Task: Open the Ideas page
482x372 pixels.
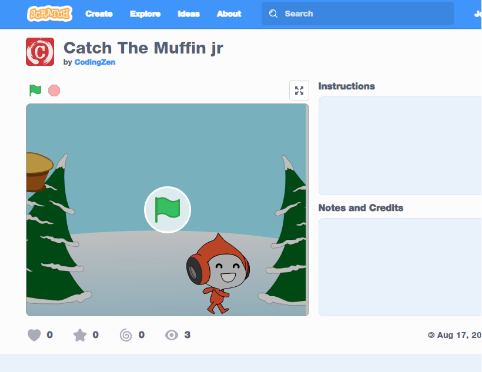Action: 189,14
